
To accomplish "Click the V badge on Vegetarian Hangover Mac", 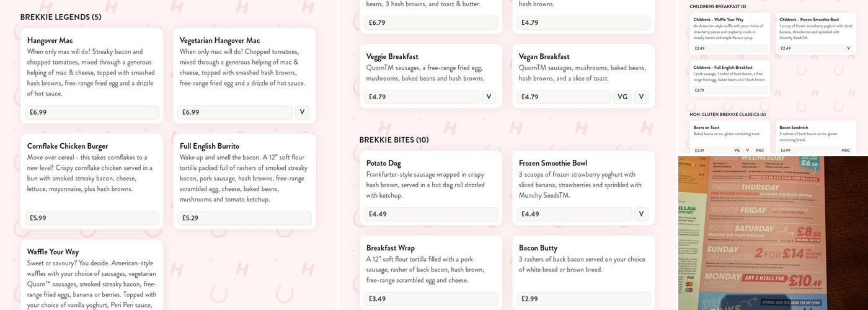I will [x=302, y=112].
